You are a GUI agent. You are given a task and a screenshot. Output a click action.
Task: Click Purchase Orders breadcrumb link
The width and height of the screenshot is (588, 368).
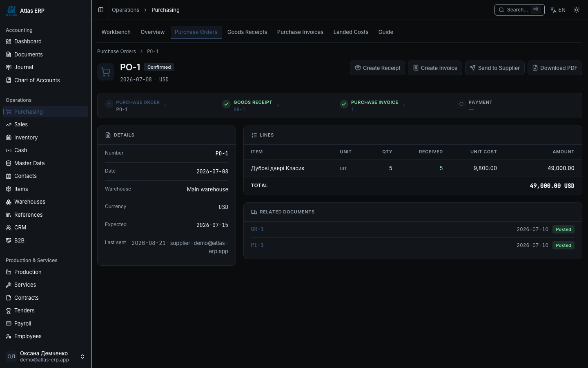[x=116, y=52]
